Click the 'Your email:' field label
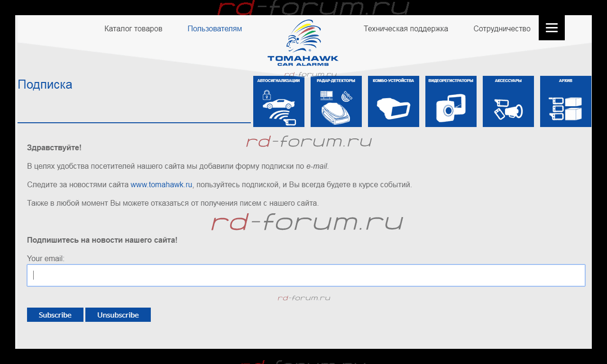This screenshot has height=364, width=607. 46,259
